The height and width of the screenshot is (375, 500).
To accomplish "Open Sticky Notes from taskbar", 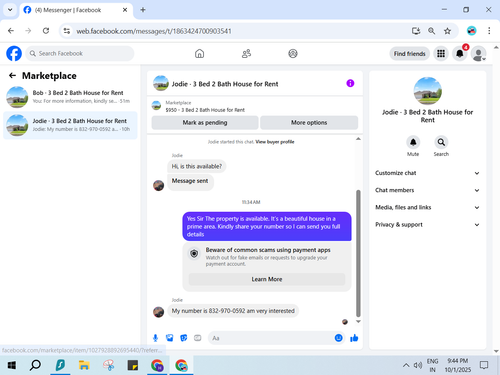I will (x=133, y=366).
